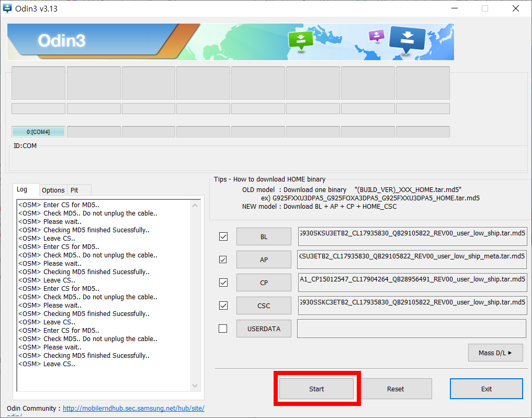
Task: Click the AP file path field
Action: (x=412, y=259)
